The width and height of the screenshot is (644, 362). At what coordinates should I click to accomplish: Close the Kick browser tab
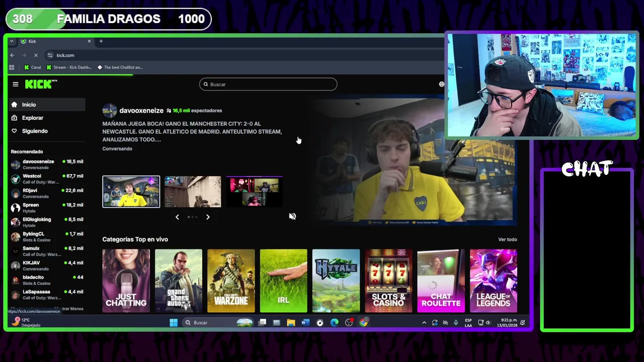89,41
